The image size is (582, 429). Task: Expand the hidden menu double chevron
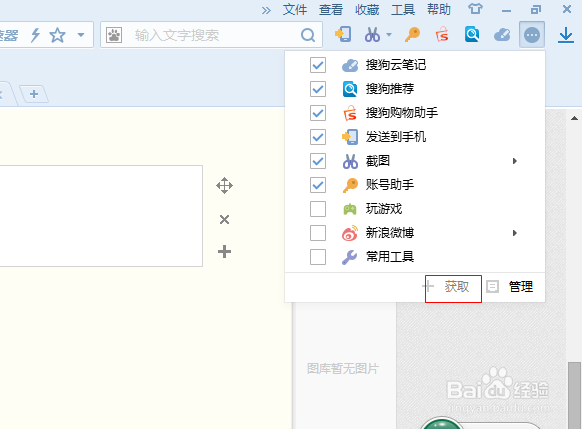[x=266, y=10]
